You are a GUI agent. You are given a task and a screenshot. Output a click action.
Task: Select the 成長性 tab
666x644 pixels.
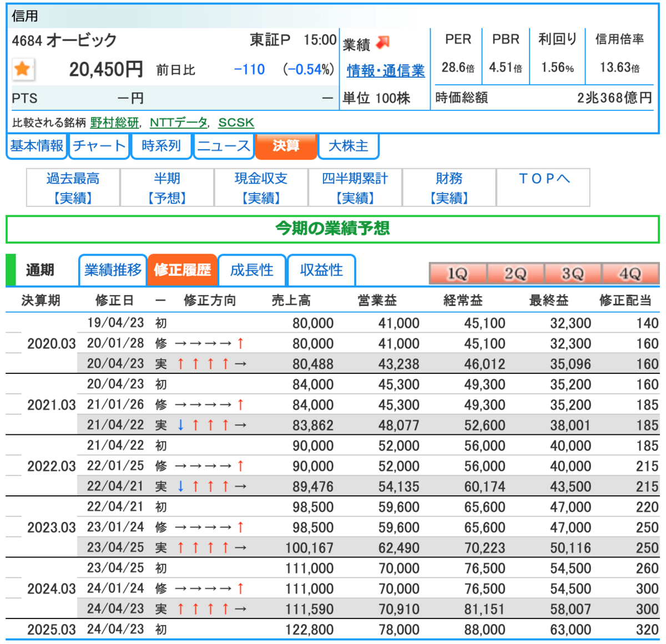click(x=252, y=270)
